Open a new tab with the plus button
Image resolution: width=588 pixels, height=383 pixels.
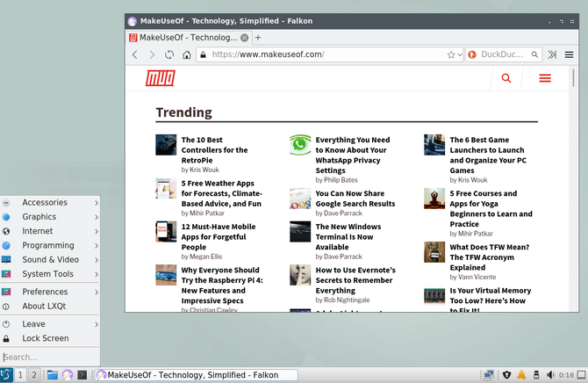(258, 38)
